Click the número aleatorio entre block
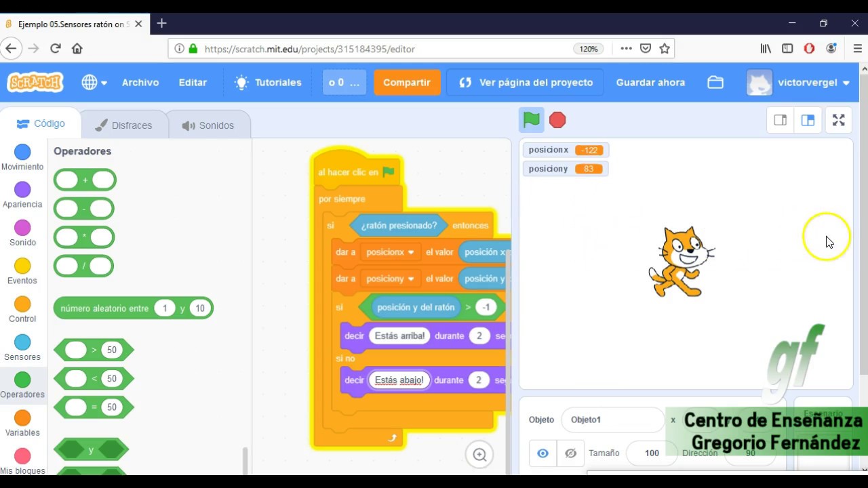 [134, 308]
